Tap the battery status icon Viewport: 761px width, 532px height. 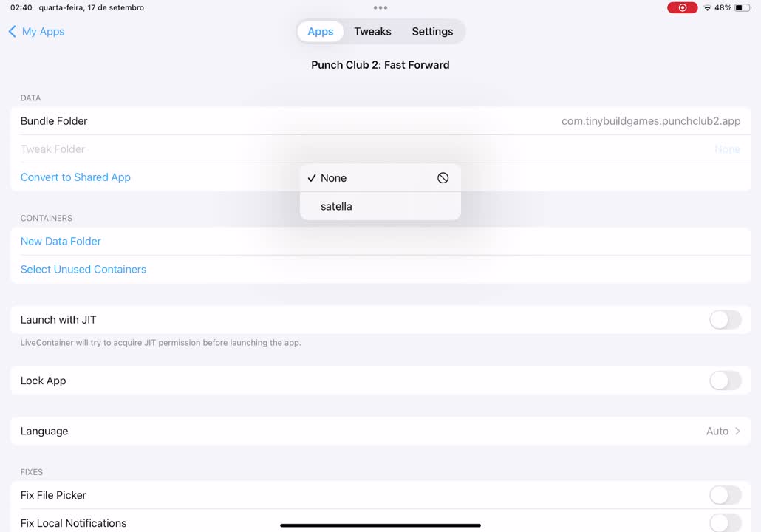(742, 8)
